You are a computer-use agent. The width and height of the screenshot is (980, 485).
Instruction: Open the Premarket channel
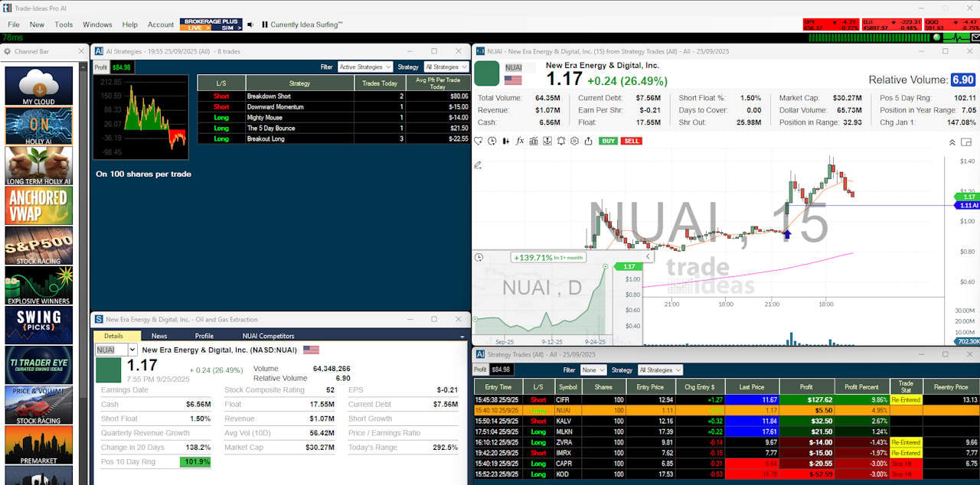click(x=39, y=444)
